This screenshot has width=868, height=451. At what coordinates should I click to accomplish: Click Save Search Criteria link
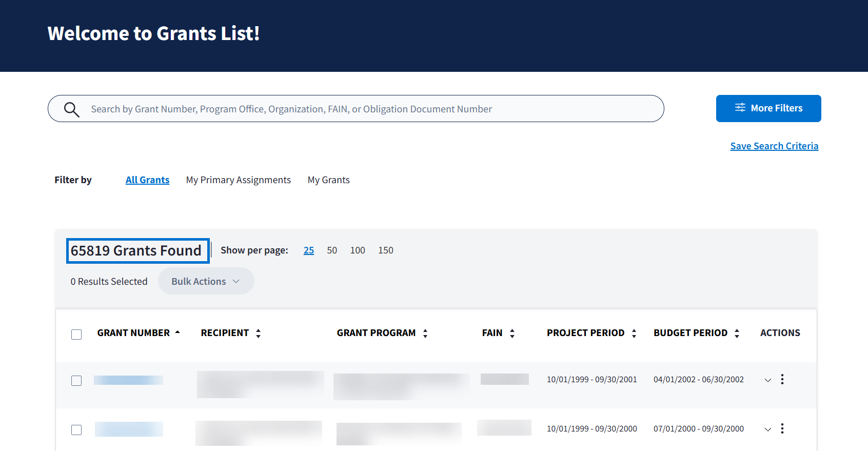click(774, 146)
